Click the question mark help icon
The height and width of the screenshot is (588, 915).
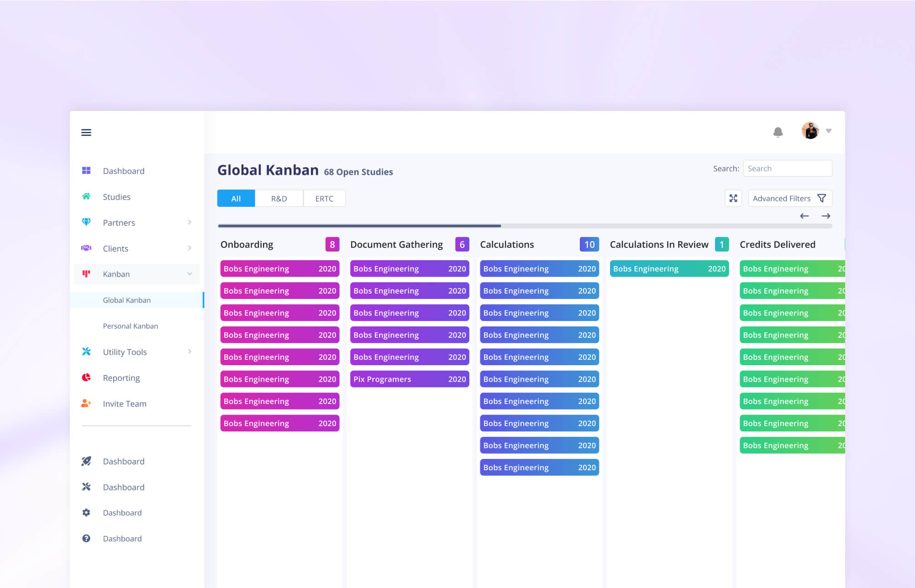pyautogui.click(x=86, y=538)
